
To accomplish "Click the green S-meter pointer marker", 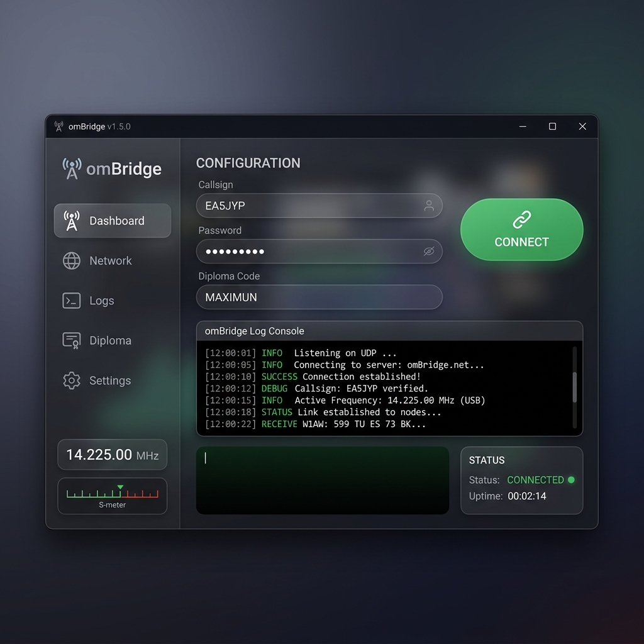I will (x=120, y=487).
